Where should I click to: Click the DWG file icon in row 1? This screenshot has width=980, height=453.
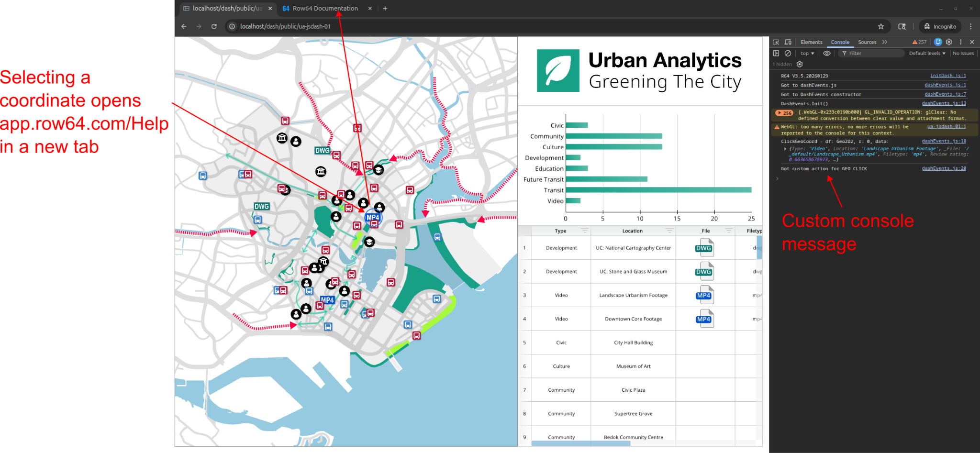tap(704, 248)
